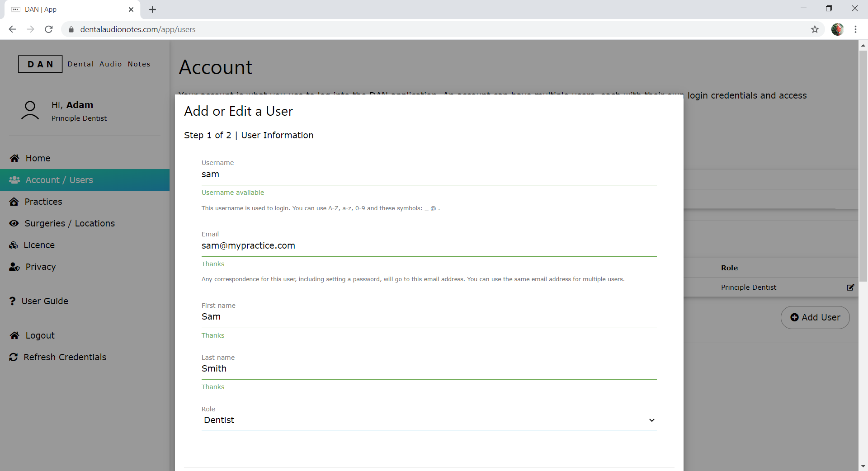
Task: Click the Licence icon in sidebar
Action: [14, 245]
